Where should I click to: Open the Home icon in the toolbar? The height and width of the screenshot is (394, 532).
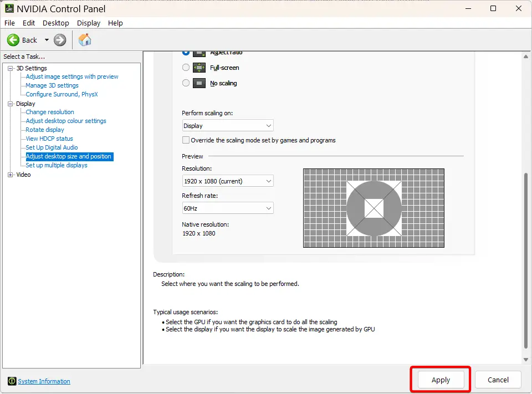coord(85,40)
